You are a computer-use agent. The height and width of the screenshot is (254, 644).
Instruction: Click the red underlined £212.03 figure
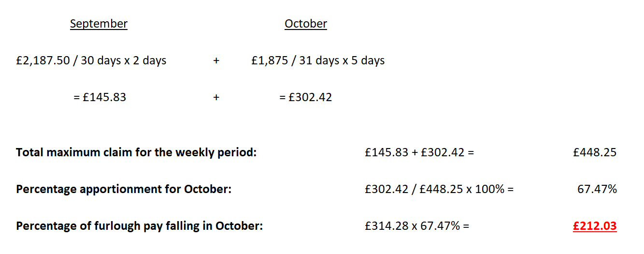595,226
